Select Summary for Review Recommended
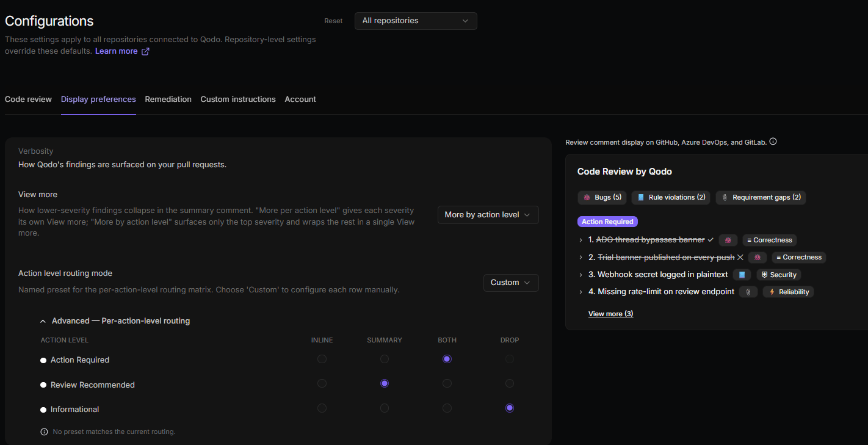 (385, 383)
